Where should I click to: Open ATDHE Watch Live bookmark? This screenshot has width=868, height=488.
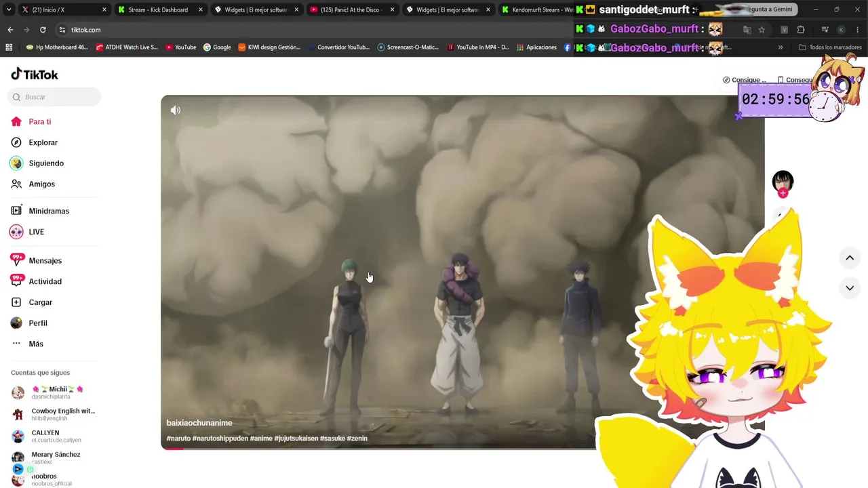coord(127,47)
